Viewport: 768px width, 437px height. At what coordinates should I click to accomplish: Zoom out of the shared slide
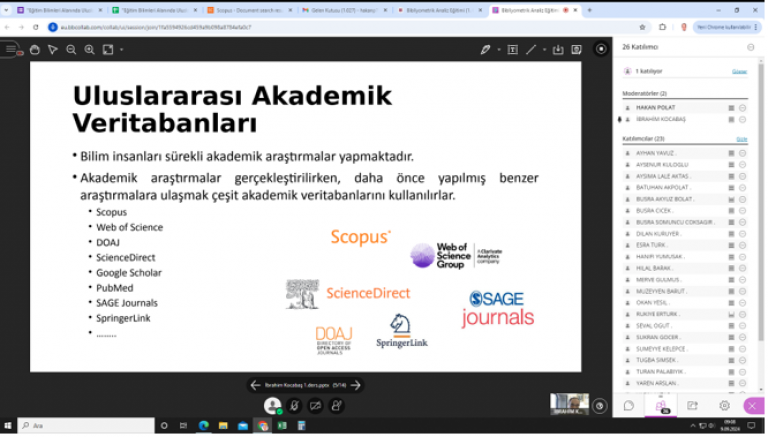71,49
